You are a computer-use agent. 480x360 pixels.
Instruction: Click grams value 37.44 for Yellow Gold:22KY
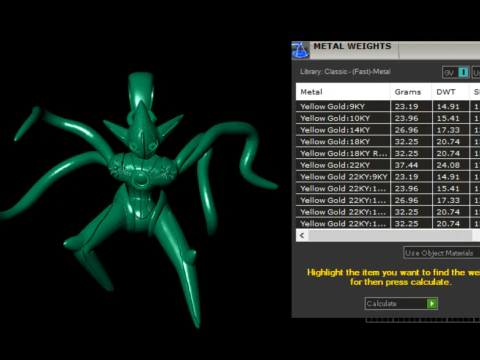pos(406,165)
